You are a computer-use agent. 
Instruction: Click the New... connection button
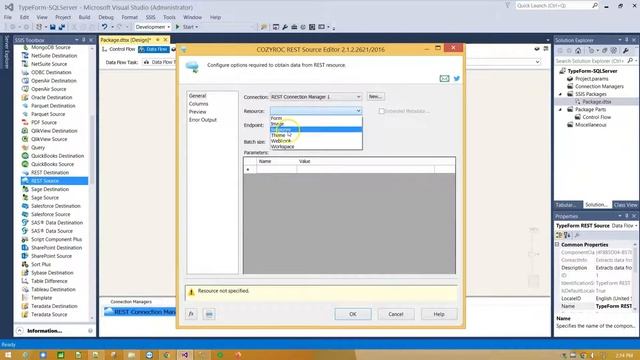[x=375, y=97]
